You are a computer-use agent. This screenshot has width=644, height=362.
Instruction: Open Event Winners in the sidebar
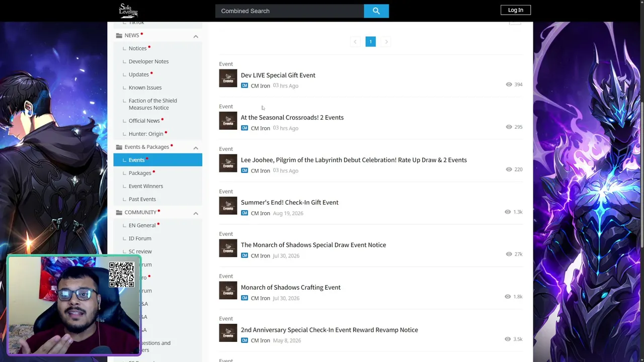(146, 186)
